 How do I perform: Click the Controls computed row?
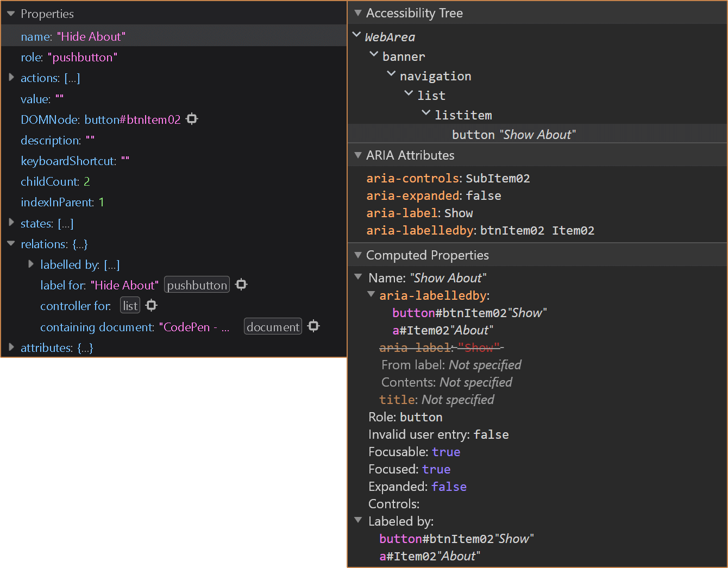click(394, 504)
